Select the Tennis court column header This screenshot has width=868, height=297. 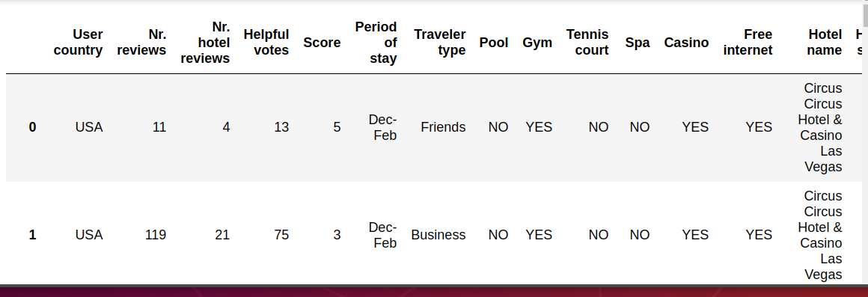[x=587, y=43]
